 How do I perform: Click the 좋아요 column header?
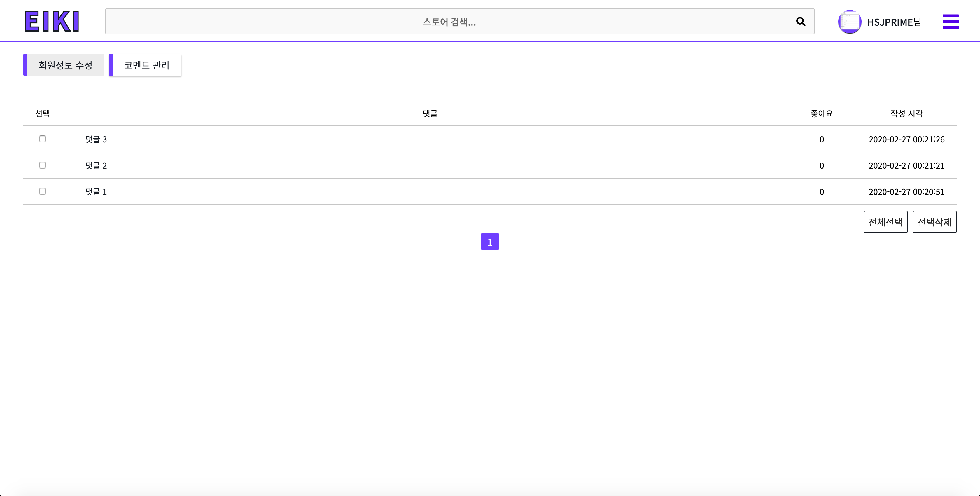(821, 113)
